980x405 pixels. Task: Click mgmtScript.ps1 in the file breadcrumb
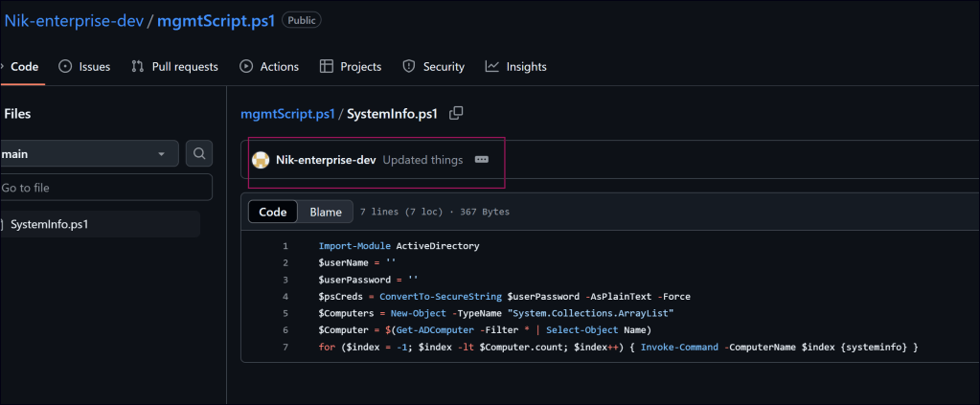pos(287,113)
